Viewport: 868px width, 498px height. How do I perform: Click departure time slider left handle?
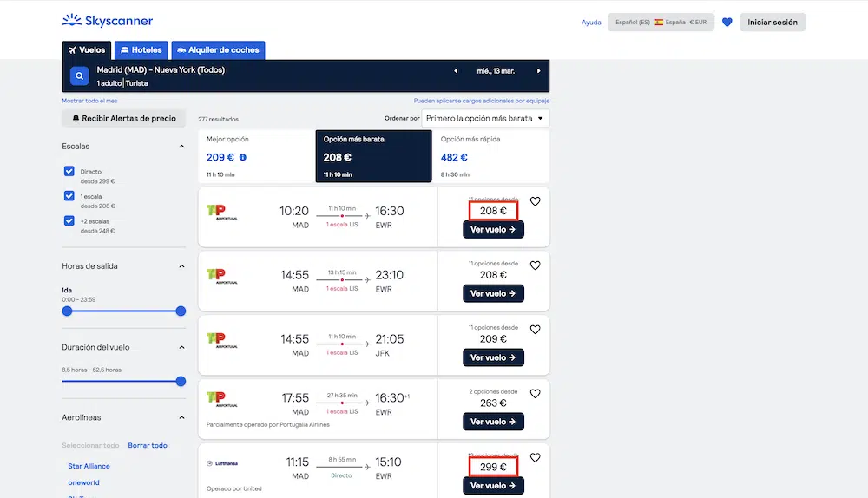point(67,311)
